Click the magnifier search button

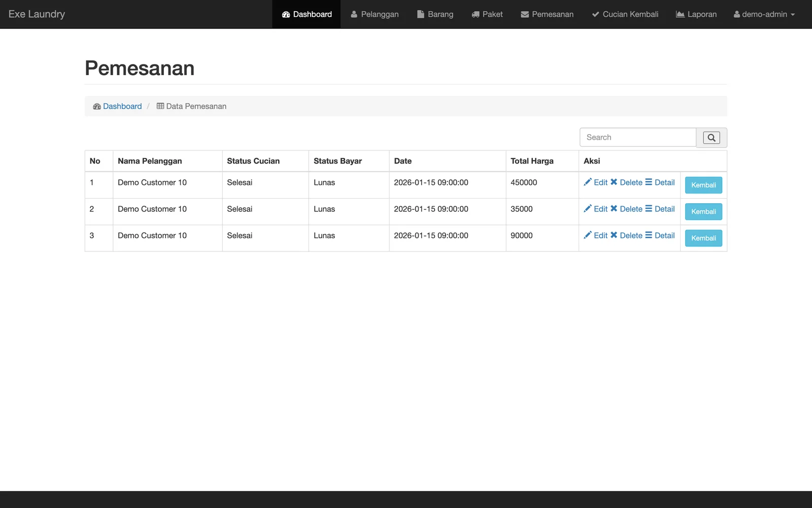(712, 138)
